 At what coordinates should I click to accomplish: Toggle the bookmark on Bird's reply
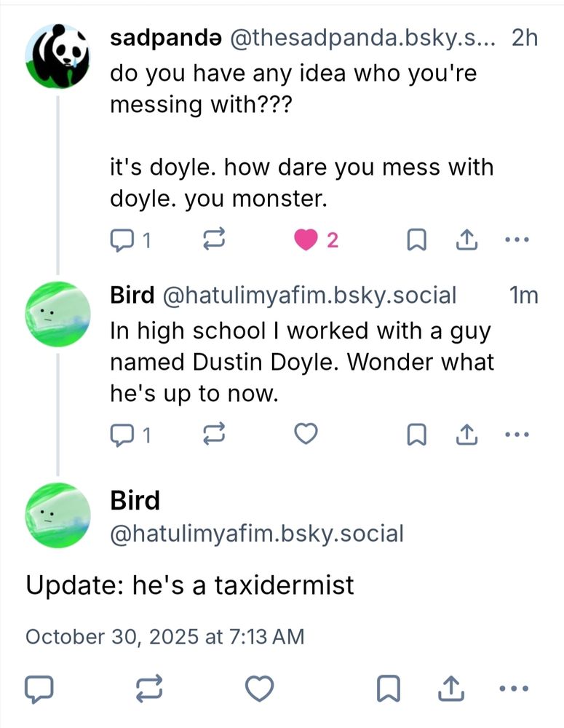click(x=416, y=433)
